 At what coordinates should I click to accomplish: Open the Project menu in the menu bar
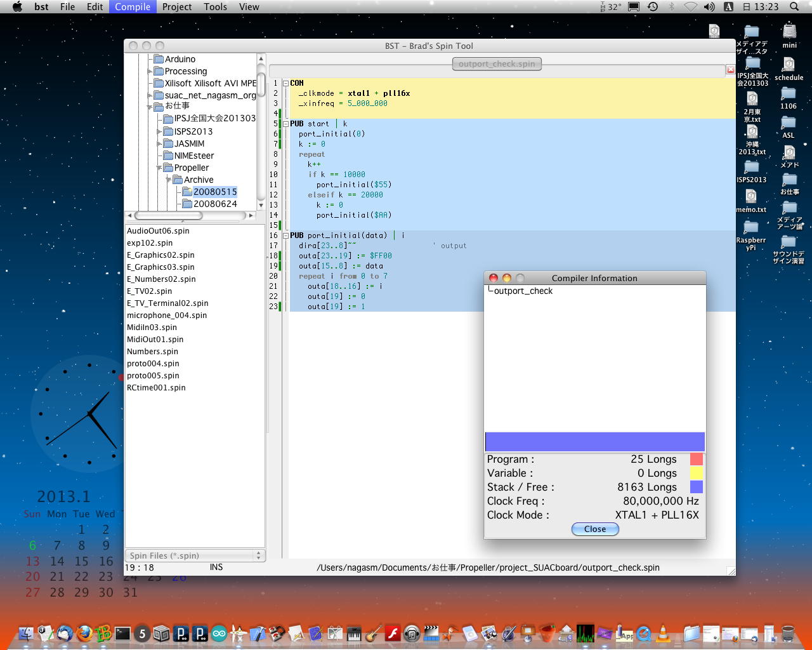pyautogui.click(x=177, y=7)
